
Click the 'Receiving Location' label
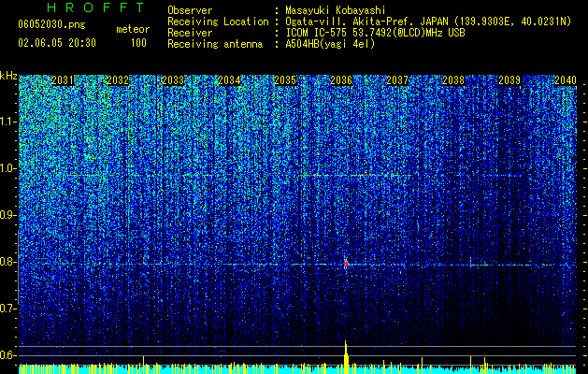tap(218, 22)
